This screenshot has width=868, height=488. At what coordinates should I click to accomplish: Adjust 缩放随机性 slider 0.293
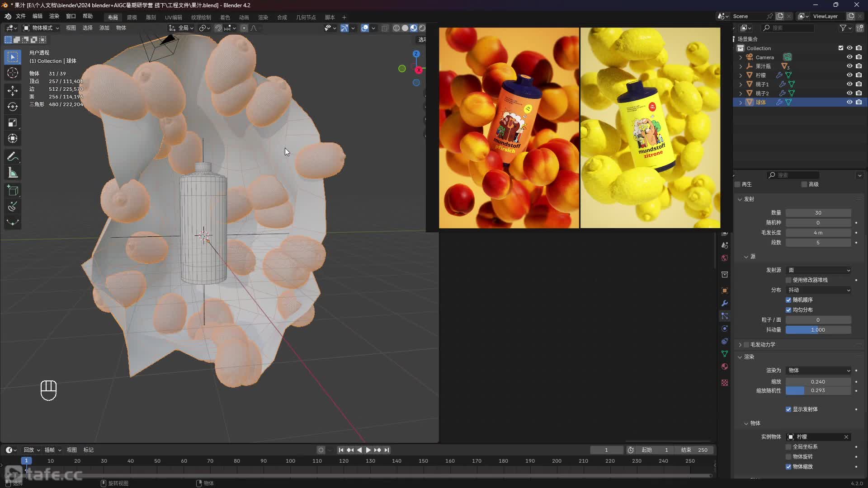(x=818, y=390)
